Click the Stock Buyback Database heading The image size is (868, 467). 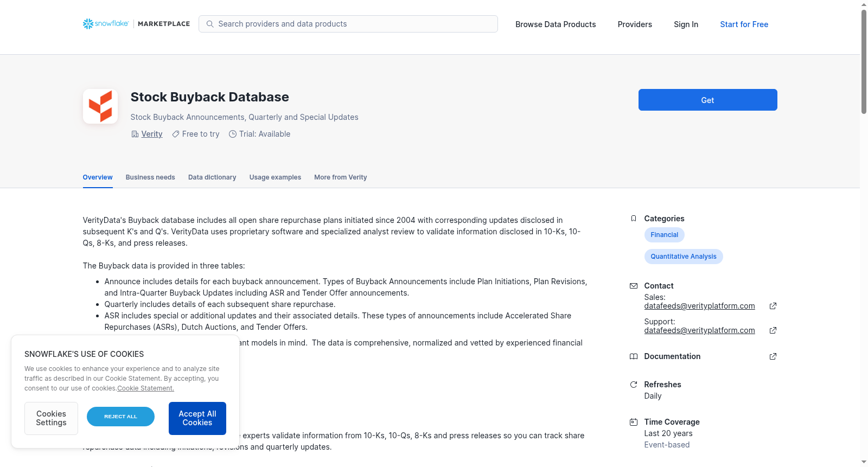pyautogui.click(x=210, y=97)
